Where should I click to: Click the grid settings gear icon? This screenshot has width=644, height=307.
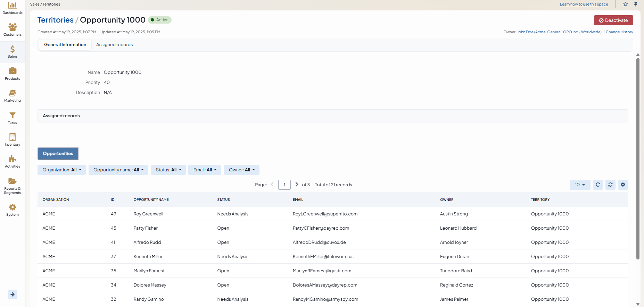coord(623,185)
